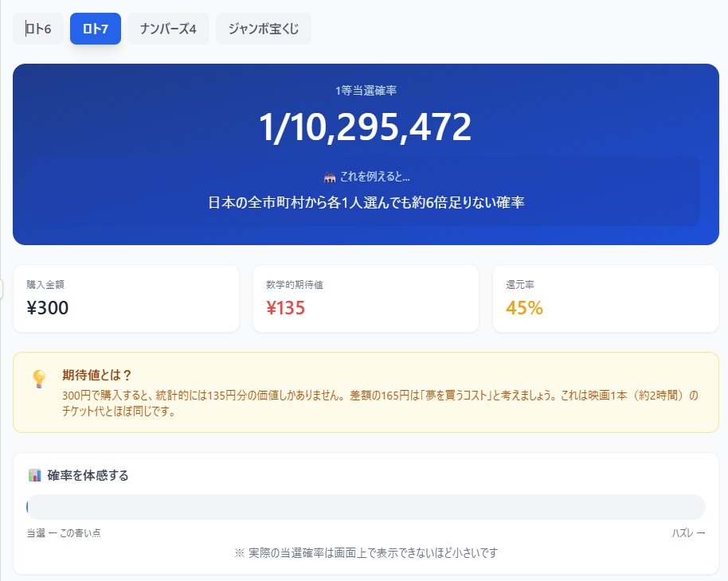Click the probability progress bar
The width and height of the screenshot is (728, 581).
point(366,507)
